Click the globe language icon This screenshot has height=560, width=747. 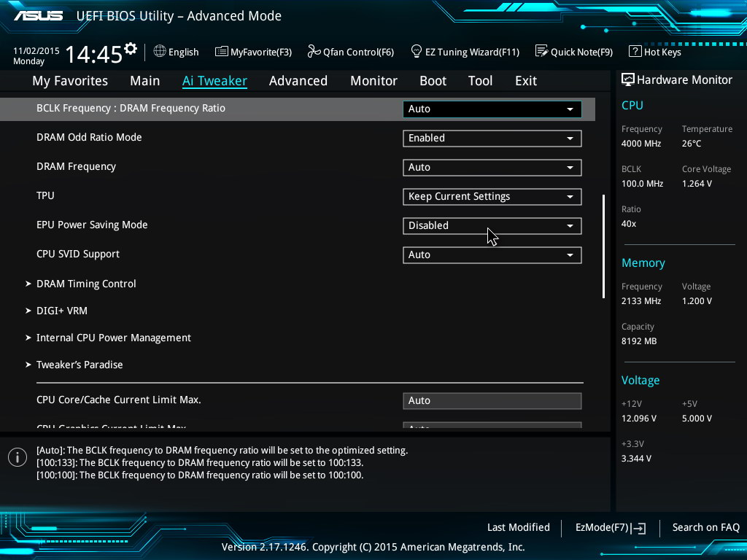click(160, 51)
